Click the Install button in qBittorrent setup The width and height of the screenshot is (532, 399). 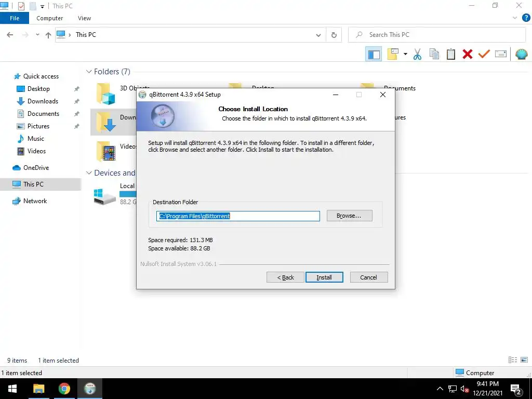click(324, 277)
